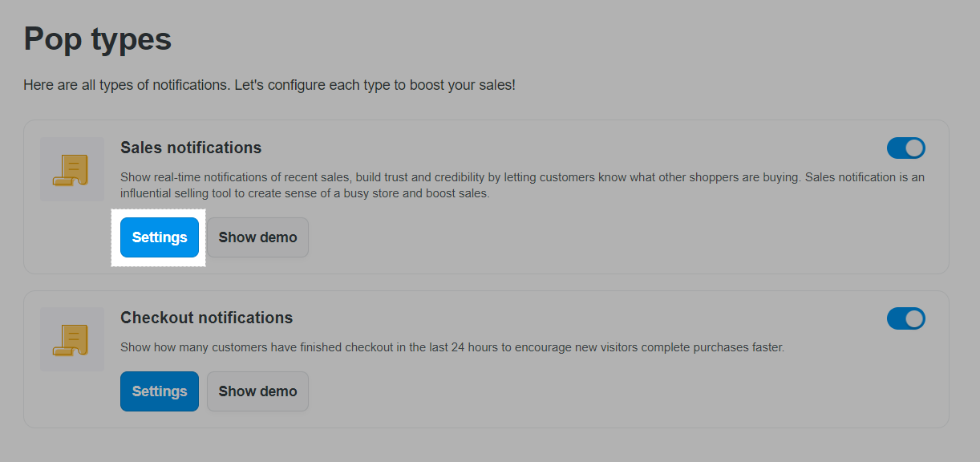This screenshot has width=980, height=462.
Task: Show demo of Checkout notifications
Action: 257,391
